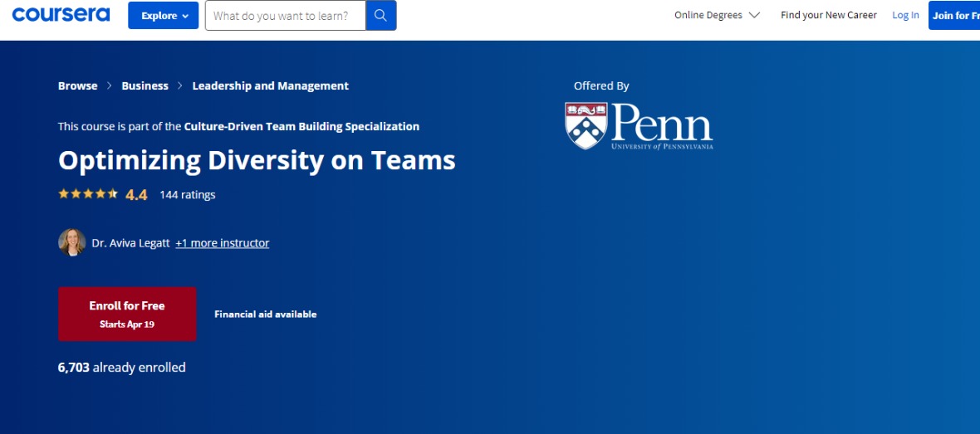Open Culture-Driven Team Building Specialization link
This screenshot has width=980, height=434.
tap(301, 127)
